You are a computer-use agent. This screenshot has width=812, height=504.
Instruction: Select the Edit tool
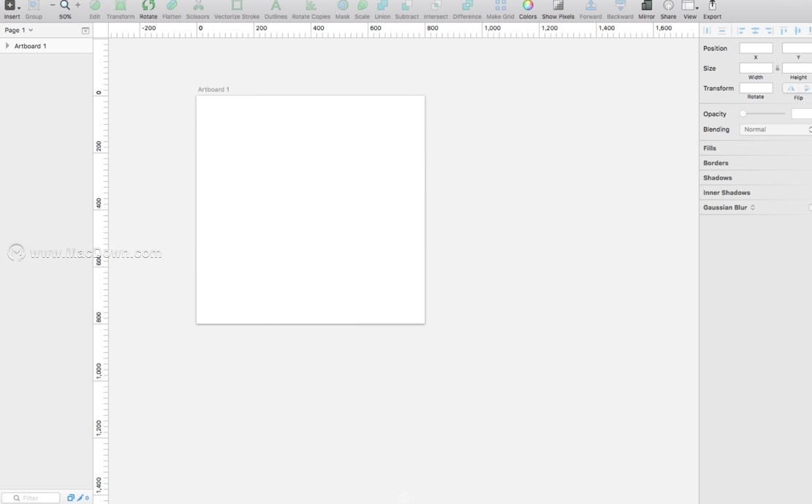click(x=95, y=6)
